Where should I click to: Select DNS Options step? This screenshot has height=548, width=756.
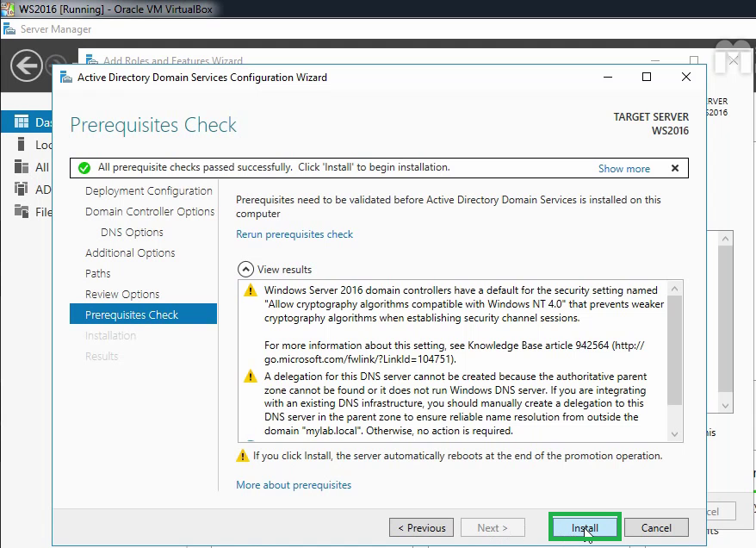click(x=132, y=232)
